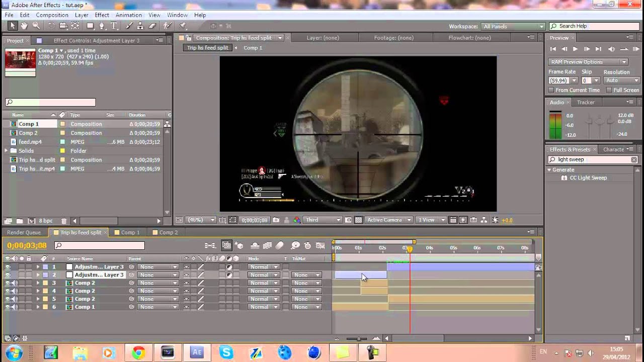Collapse the Generate effects category
This screenshot has height=362, width=644.
click(x=549, y=170)
